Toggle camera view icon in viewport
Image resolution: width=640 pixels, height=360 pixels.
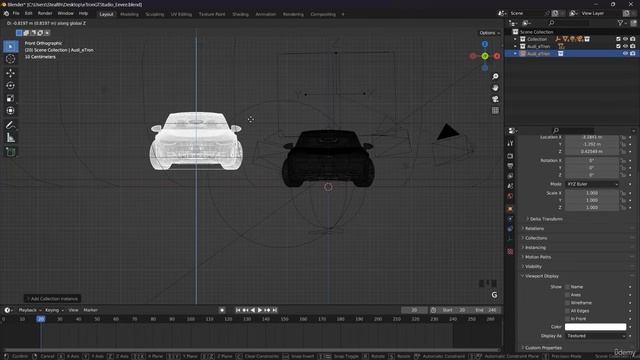pos(495,99)
